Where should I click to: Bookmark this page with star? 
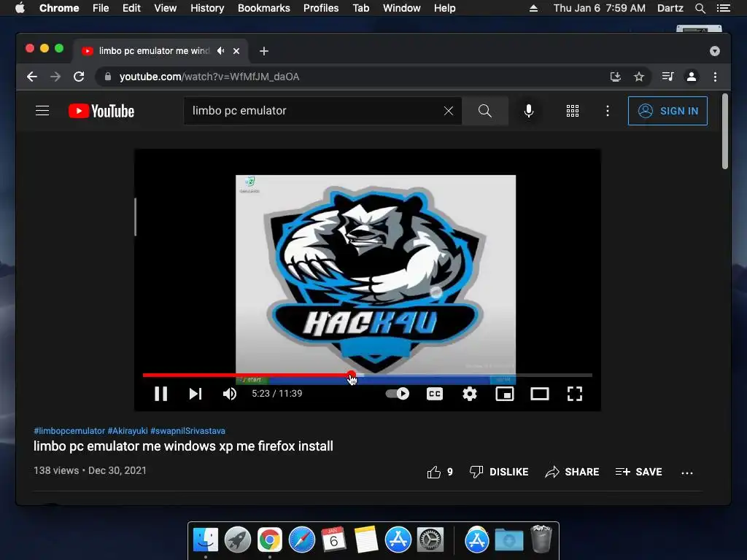639,77
